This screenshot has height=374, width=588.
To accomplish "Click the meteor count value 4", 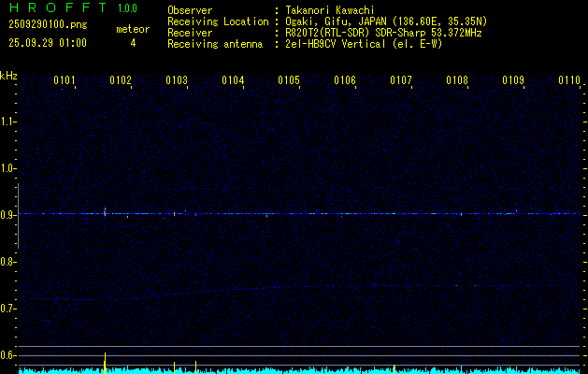I will [132, 43].
